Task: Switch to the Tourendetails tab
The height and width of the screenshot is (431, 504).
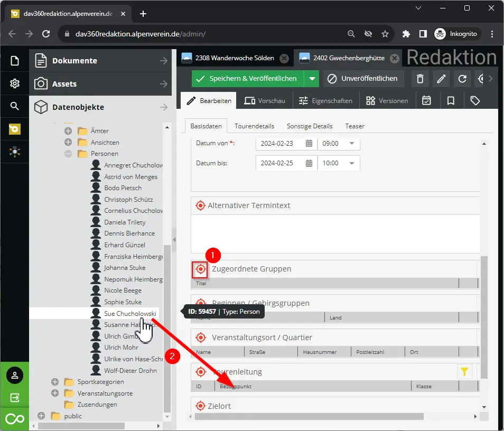Action: click(x=254, y=126)
